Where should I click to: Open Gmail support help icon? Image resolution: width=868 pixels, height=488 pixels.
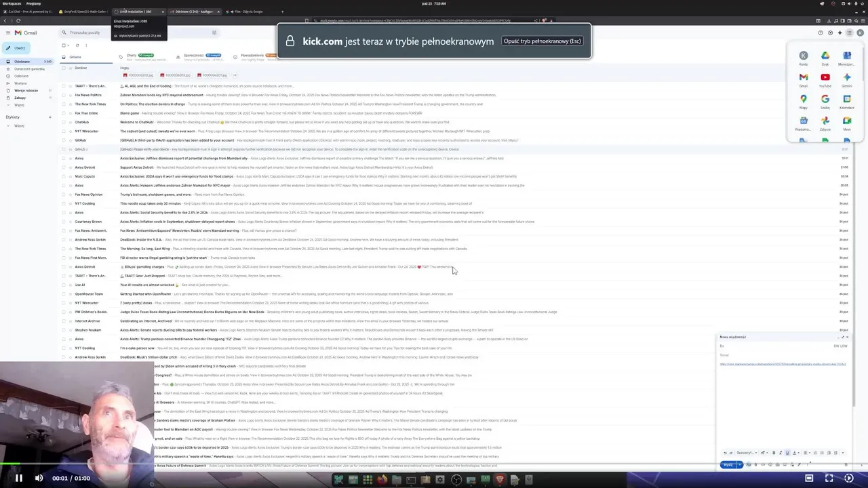[821, 33]
